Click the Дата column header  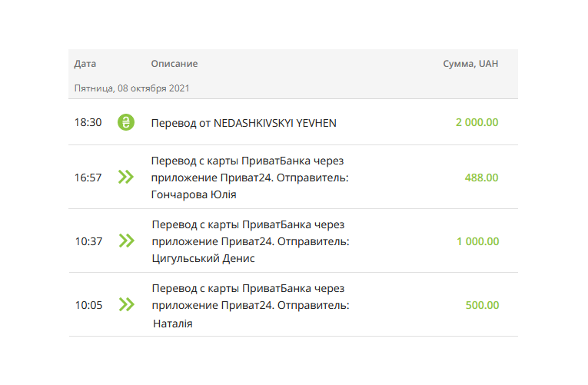(85, 63)
